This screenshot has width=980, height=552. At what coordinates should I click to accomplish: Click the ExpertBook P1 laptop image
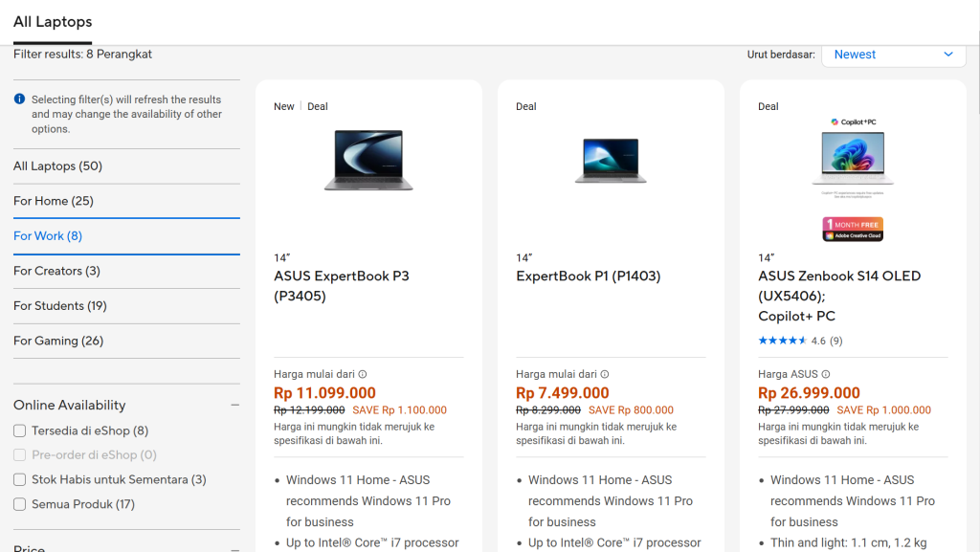point(611,160)
